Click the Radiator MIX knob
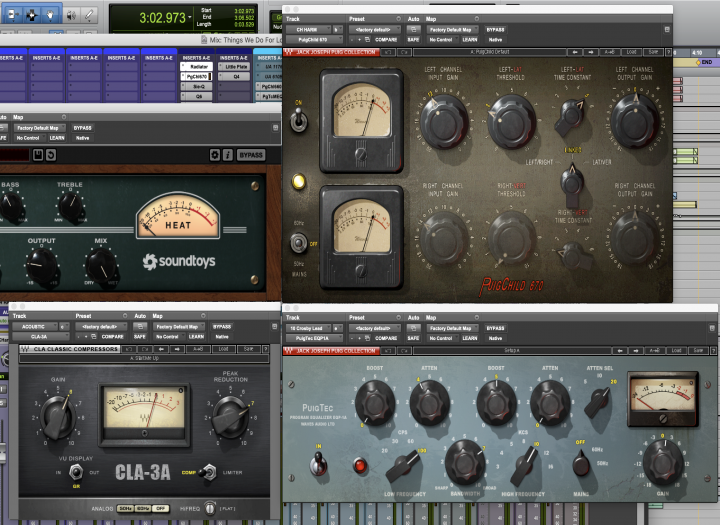720x525 pixels. [101, 267]
